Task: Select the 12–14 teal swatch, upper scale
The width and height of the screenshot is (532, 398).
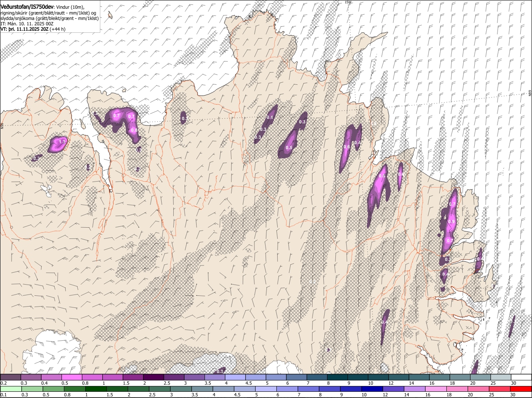Action: click(x=399, y=377)
